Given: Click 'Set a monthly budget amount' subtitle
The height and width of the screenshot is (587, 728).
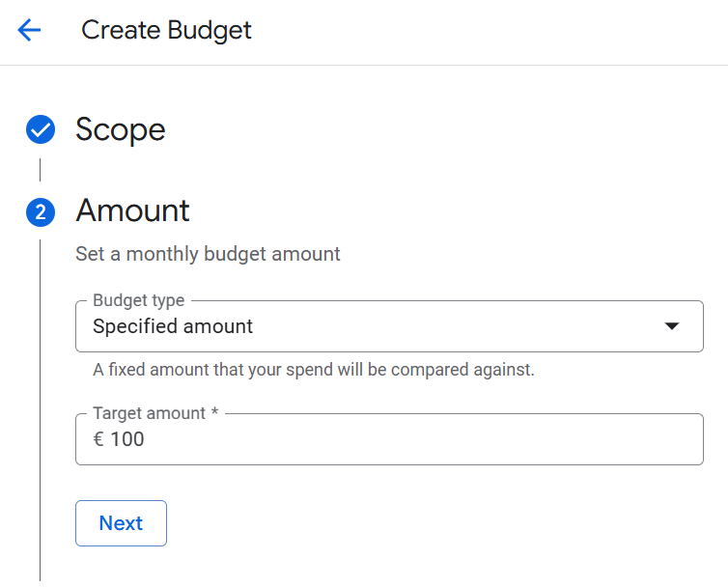Looking at the screenshot, I should (208, 254).
